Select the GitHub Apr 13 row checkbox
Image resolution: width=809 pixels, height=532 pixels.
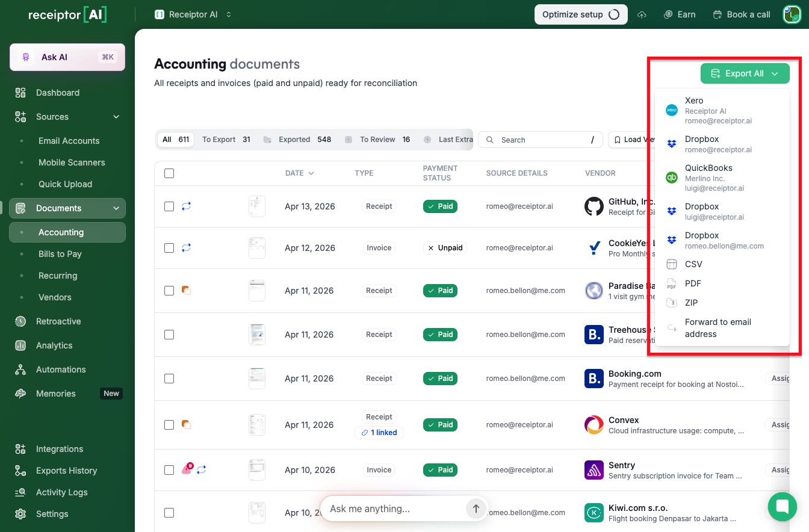coord(169,206)
